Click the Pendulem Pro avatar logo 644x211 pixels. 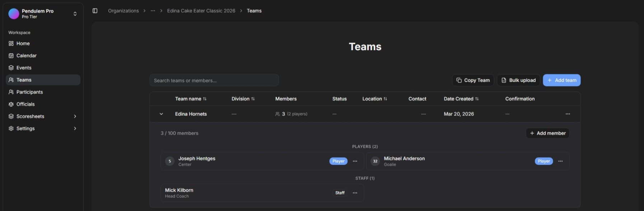tap(14, 14)
